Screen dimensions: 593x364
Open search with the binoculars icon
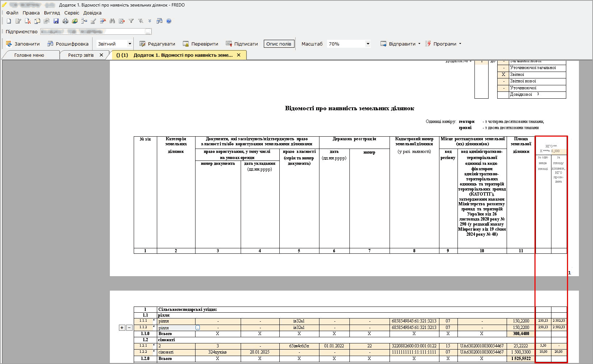click(x=112, y=21)
